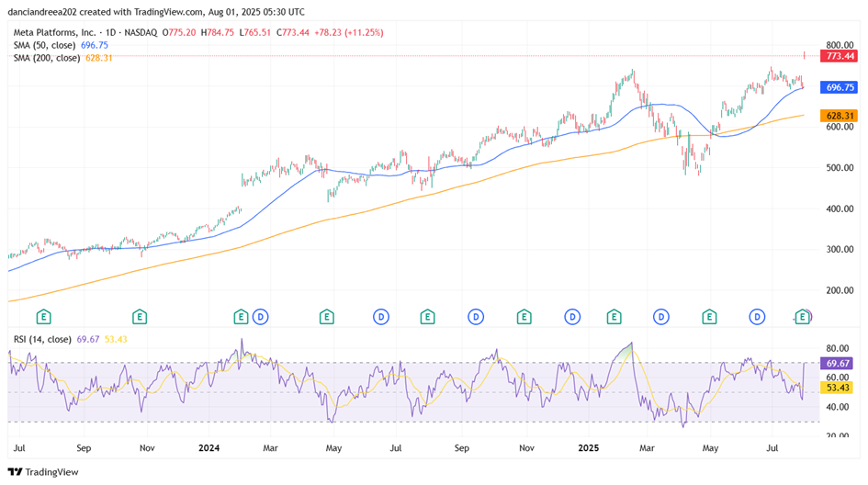Open the TradingView logo link
This screenshot has height=485, width=868.
[x=43, y=471]
